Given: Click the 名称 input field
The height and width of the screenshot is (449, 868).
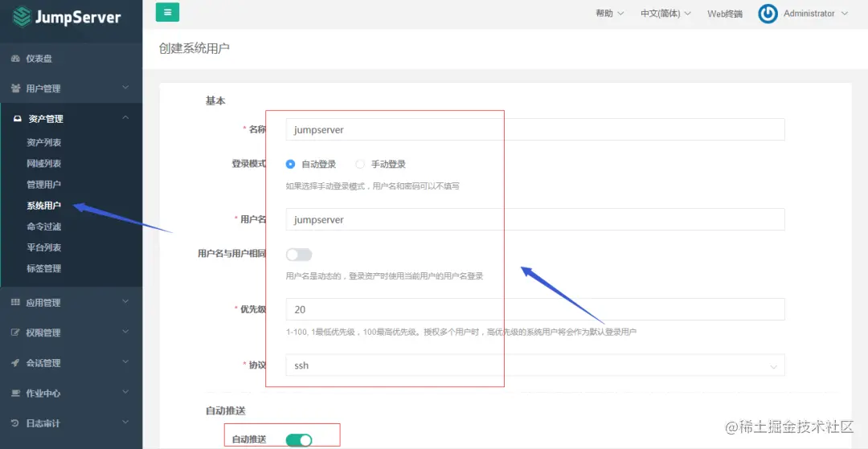Looking at the screenshot, I should coord(535,129).
